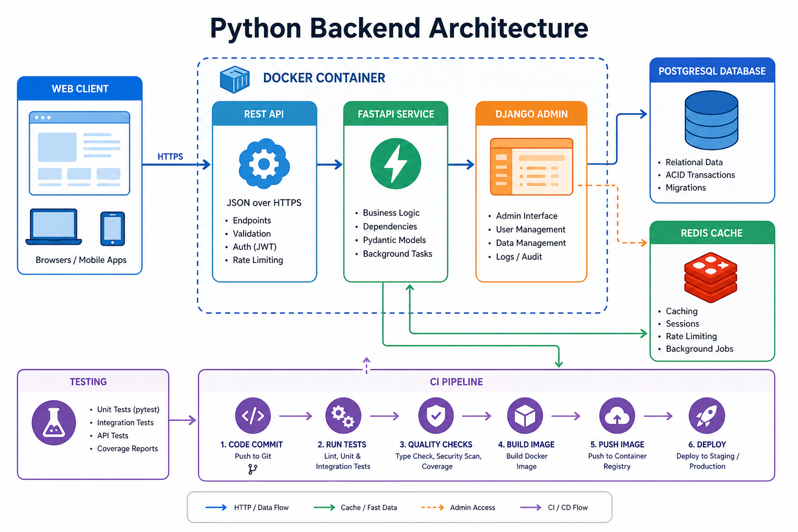The height and width of the screenshot is (532, 798).
Task: Select the User Management bullet
Action: 530,230
